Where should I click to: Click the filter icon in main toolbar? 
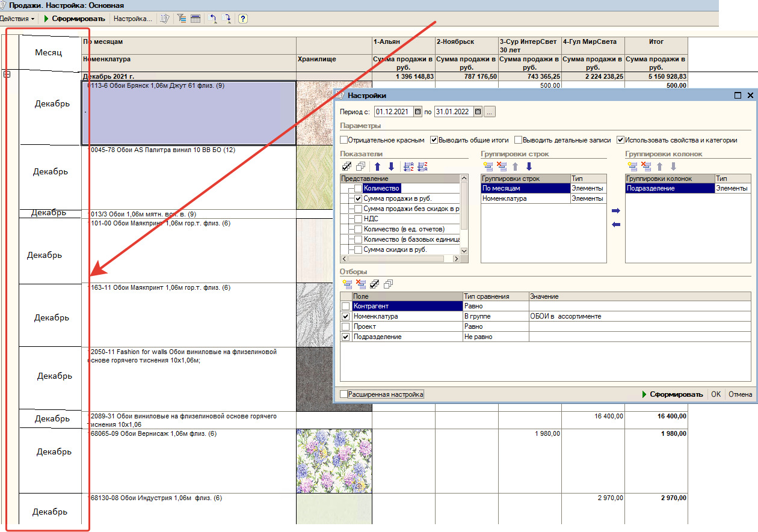point(181,19)
